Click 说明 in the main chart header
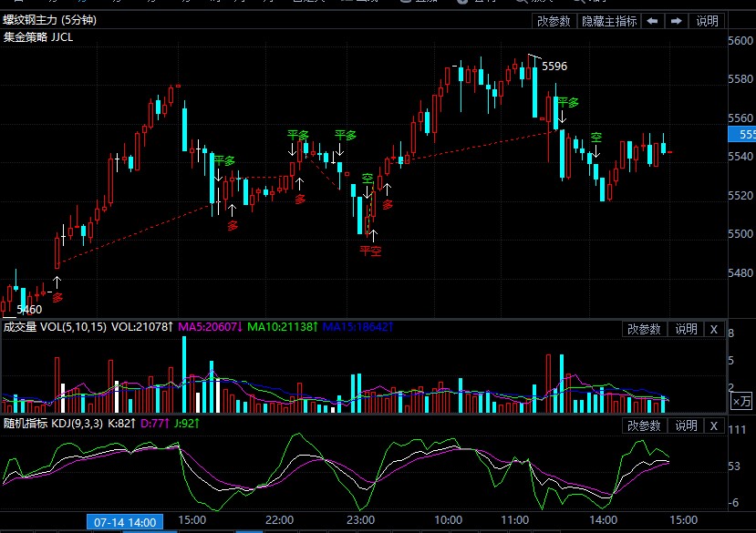The height and width of the screenshot is (533, 756). (x=708, y=21)
